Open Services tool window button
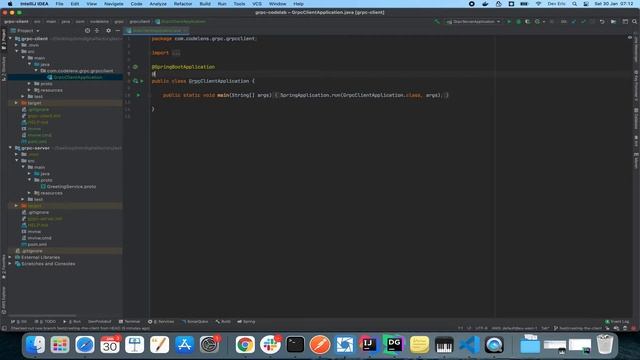The height and width of the screenshot is (360, 640). 161,322
